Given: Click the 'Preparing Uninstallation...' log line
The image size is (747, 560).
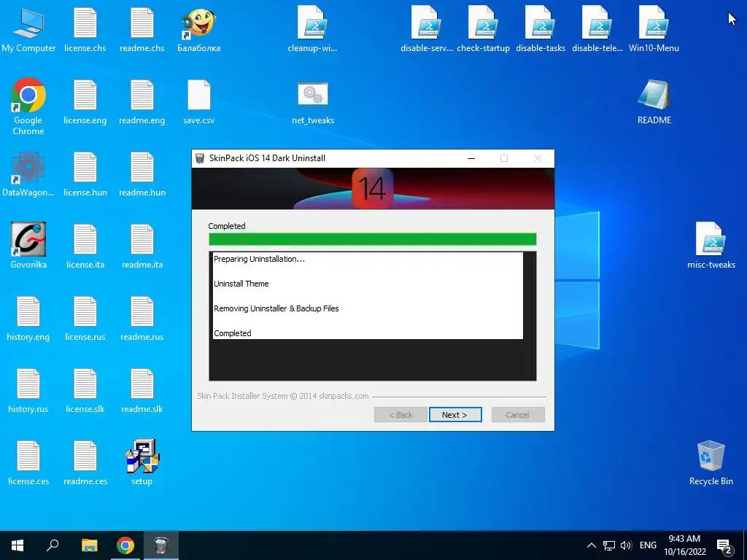Looking at the screenshot, I should tap(259, 259).
